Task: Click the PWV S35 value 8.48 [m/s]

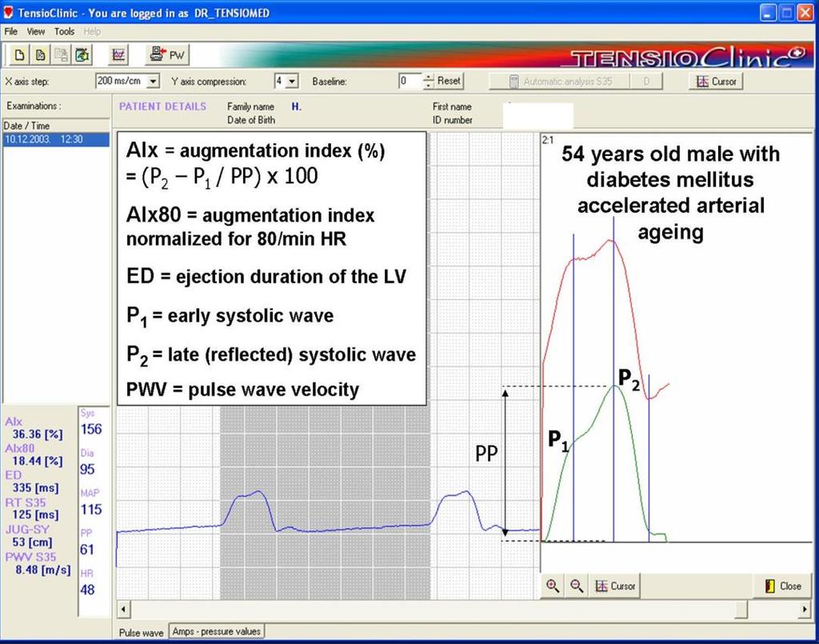Action: (x=43, y=570)
